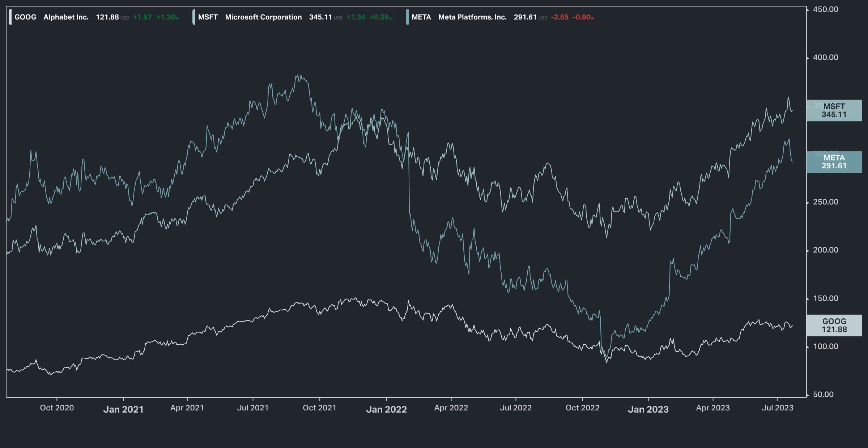868x448 pixels.
Task: Click the GOOG ticker legend label
Action: 25,17
